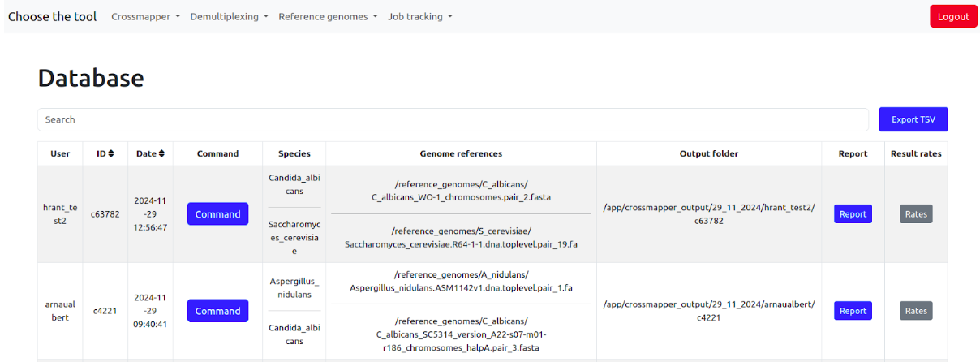Focus the Search input field
The image size is (980, 362).
[453, 119]
